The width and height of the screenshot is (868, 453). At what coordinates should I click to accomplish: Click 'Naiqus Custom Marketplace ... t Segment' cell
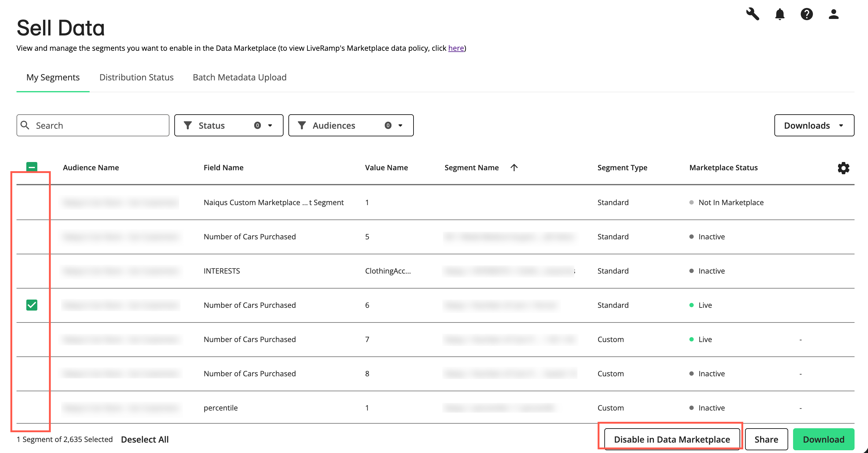click(274, 202)
